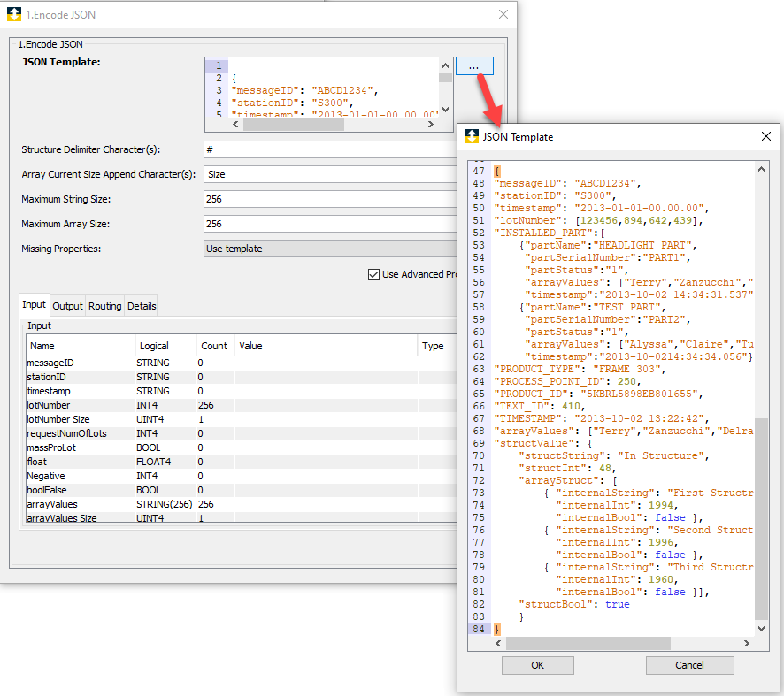Select the Input tab
Screen dimensions: 784x696
tap(34, 305)
